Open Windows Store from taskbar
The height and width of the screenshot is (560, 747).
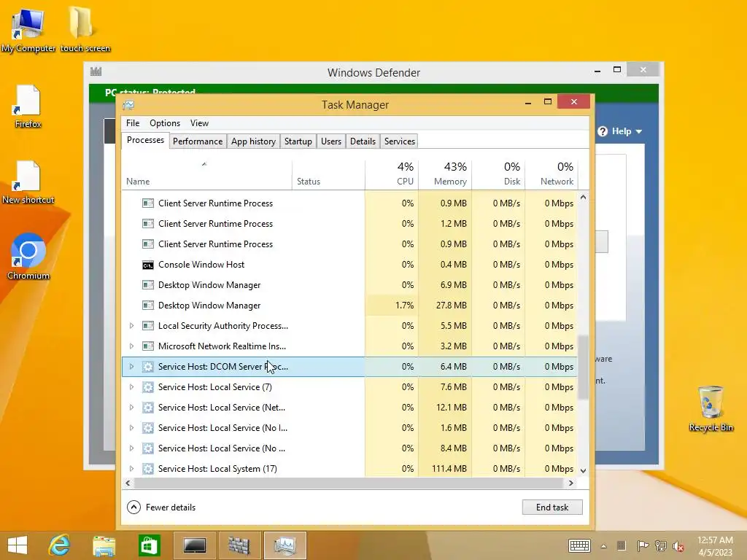(x=149, y=545)
